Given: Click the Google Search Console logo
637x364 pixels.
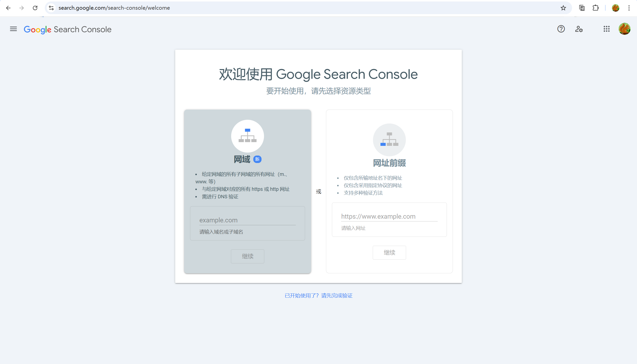Looking at the screenshot, I should (67, 29).
